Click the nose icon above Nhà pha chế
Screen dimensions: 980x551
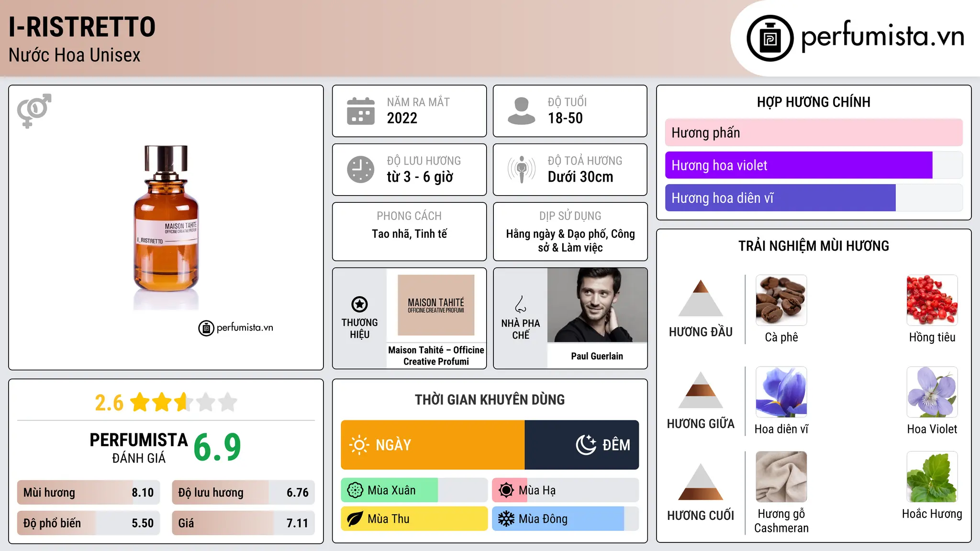[521, 304]
